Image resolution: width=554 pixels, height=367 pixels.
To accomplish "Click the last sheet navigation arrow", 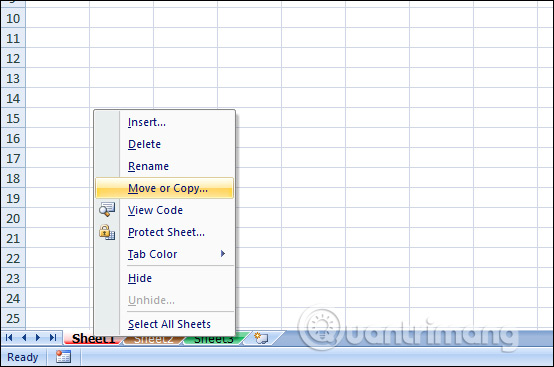I will [x=53, y=338].
